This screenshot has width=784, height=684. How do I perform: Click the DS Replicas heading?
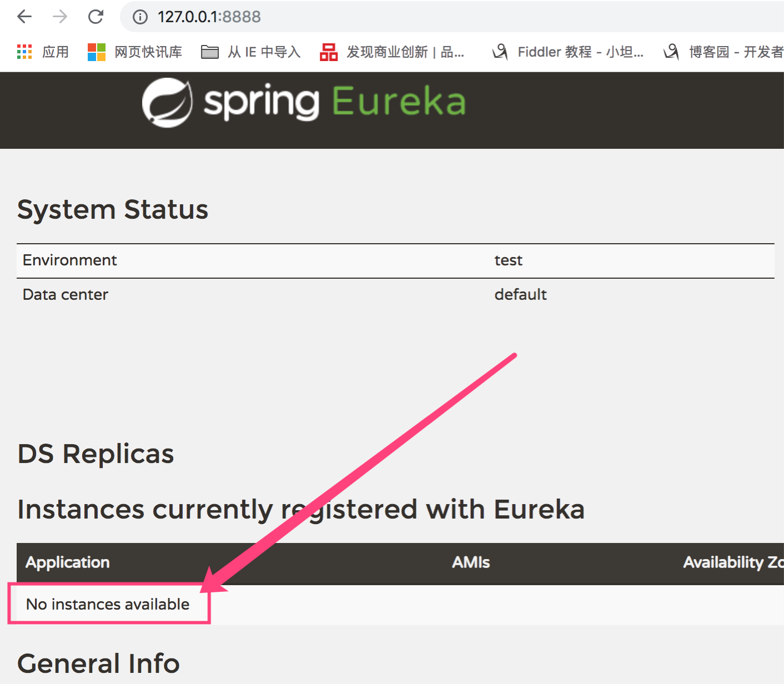coord(96,454)
